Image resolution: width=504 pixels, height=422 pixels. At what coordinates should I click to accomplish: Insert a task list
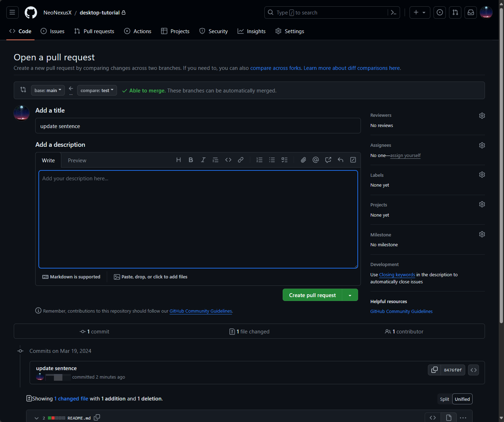point(284,160)
